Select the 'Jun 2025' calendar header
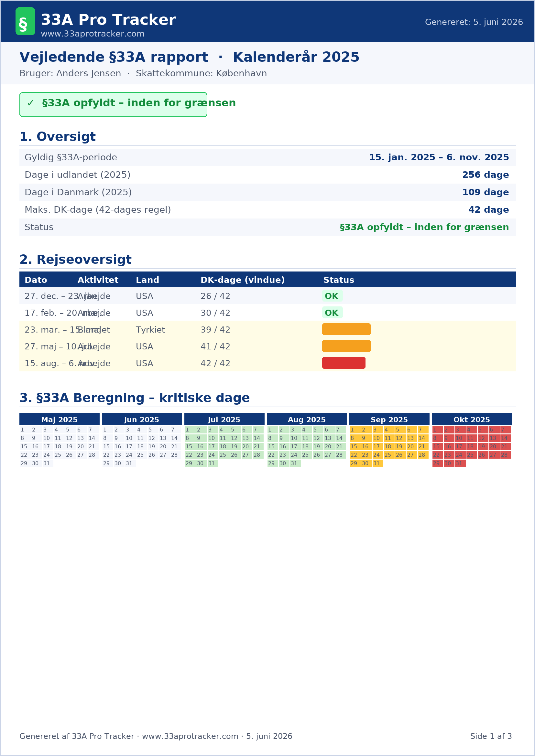The height and width of the screenshot is (756, 535). pyautogui.click(x=142, y=420)
